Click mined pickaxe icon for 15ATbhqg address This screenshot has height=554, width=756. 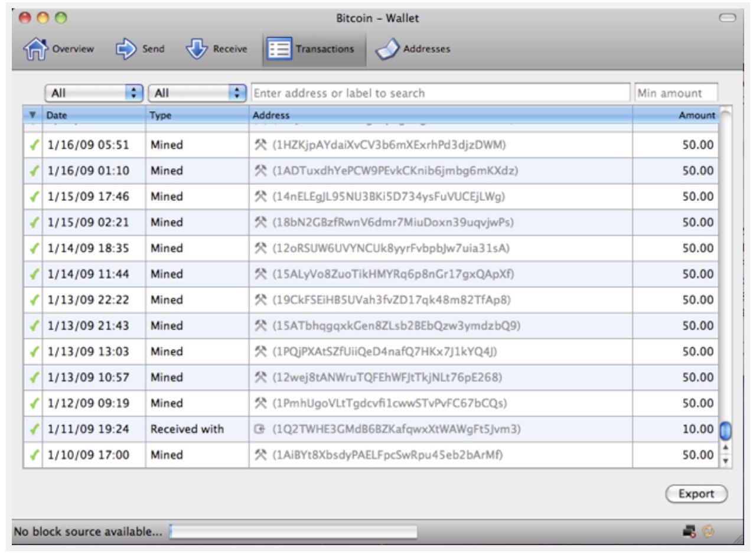click(260, 326)
